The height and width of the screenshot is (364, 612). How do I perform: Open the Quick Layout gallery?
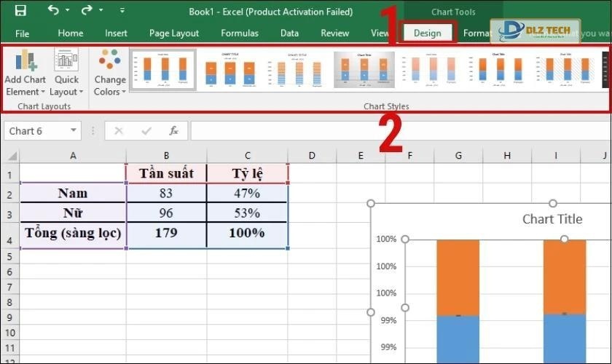66,74
